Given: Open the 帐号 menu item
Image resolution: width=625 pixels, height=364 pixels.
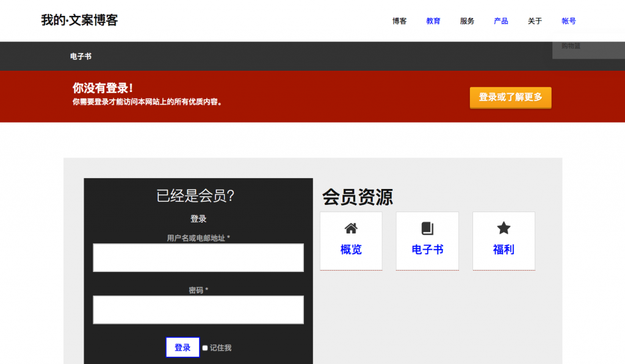Looking at the screenshot, I should pyautogui.click(x=569, y=21).
